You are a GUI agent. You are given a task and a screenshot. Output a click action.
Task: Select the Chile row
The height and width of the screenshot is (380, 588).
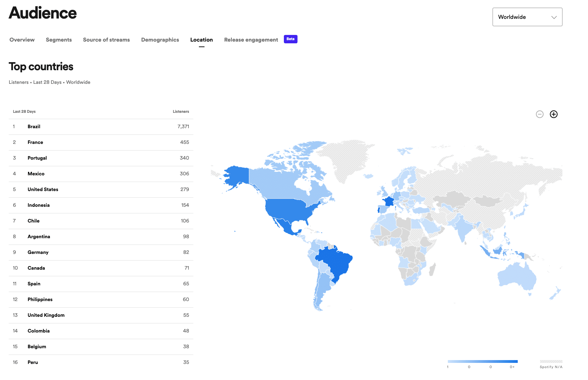coord(101,221)
